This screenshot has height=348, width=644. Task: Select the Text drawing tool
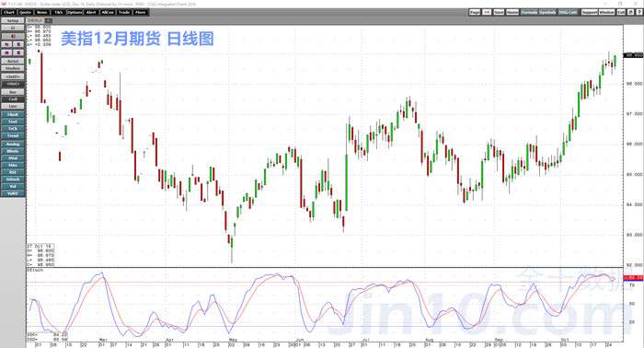click(x=13, y=122)
